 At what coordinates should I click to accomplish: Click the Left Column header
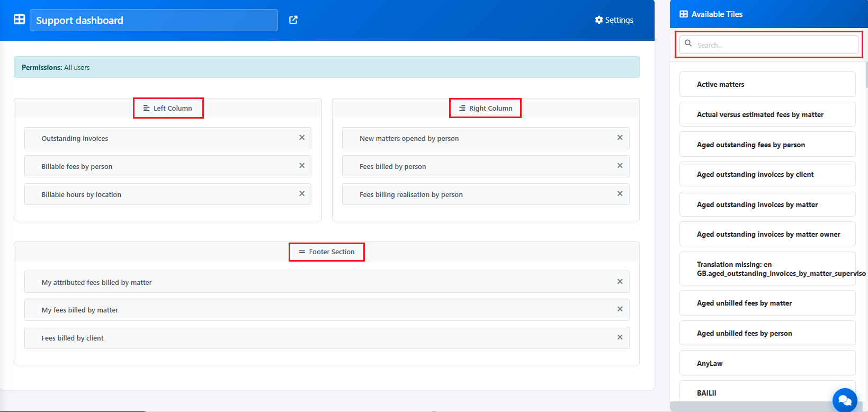pyautogui.click(x=168, y=108)
